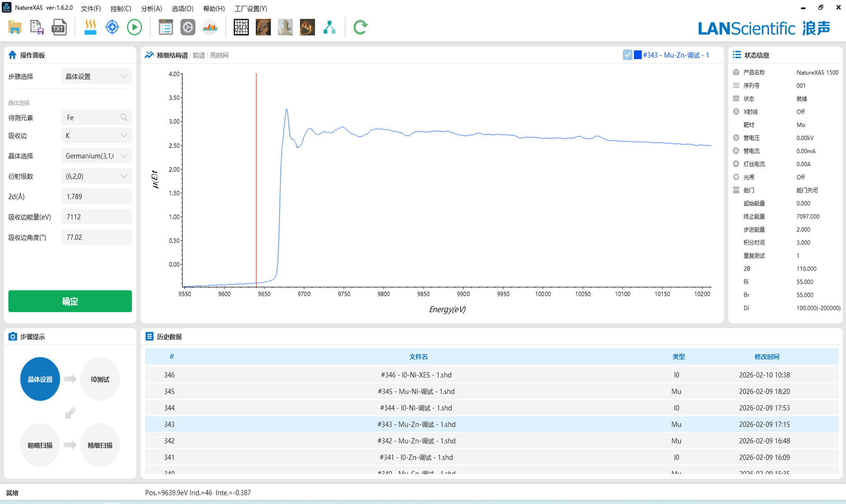Screen dimensions: 846x504
Task: Open the 分析(A) menu
Action: coord(151,9)
